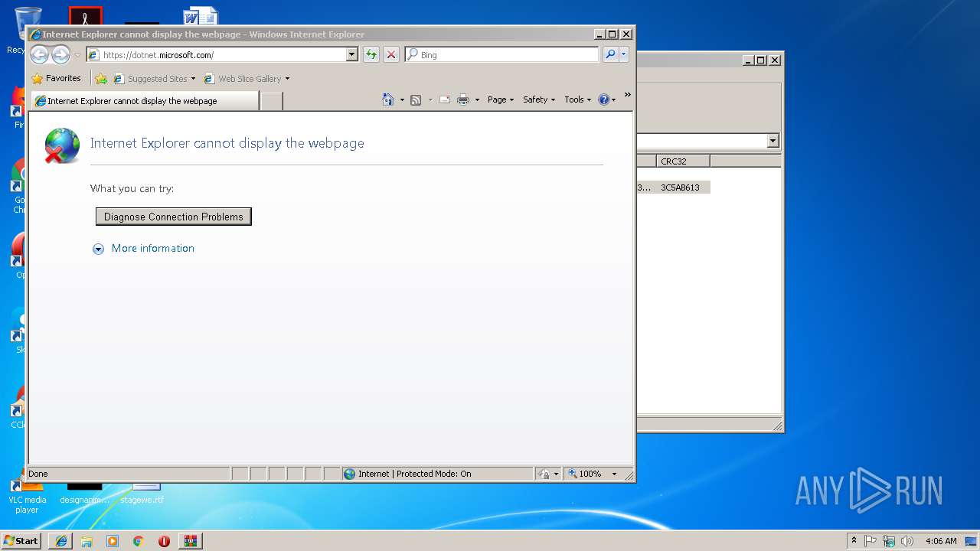Screen dimensions: 980x551
Task: Expand the path dropdown in background window
Action: 773,141
